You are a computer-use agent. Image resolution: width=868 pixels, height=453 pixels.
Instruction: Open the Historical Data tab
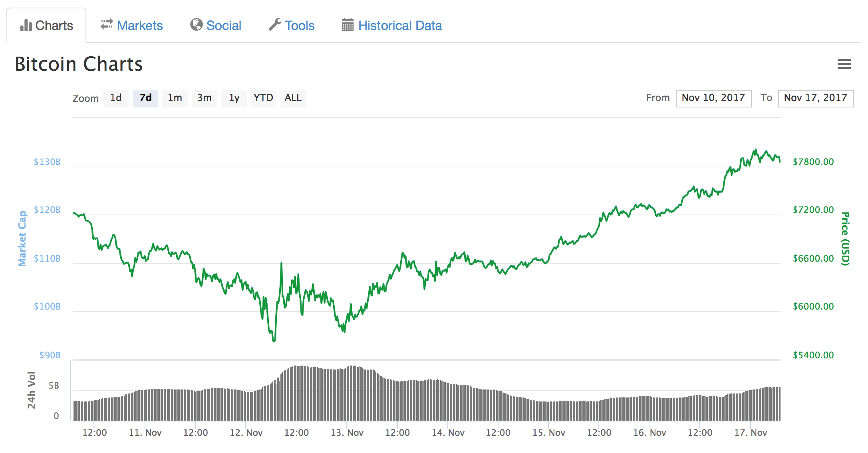[x=399, y=26]
